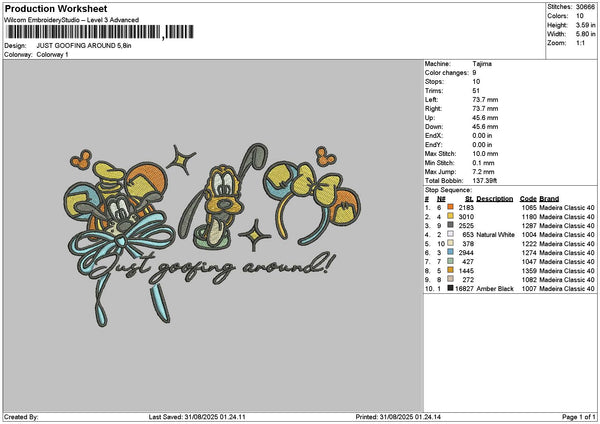The image size is (600, 424).
Task: Click stitch count 16827 in row 10
Action: (464, 289)
